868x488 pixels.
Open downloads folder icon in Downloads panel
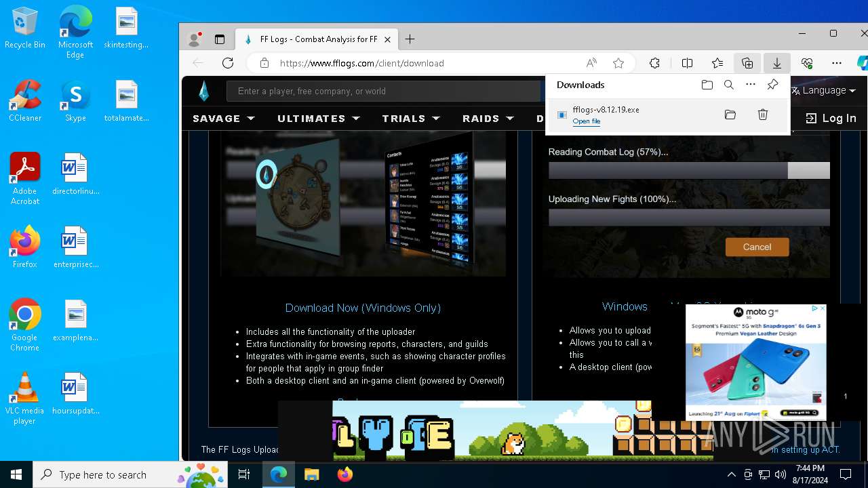pos(707,85)
